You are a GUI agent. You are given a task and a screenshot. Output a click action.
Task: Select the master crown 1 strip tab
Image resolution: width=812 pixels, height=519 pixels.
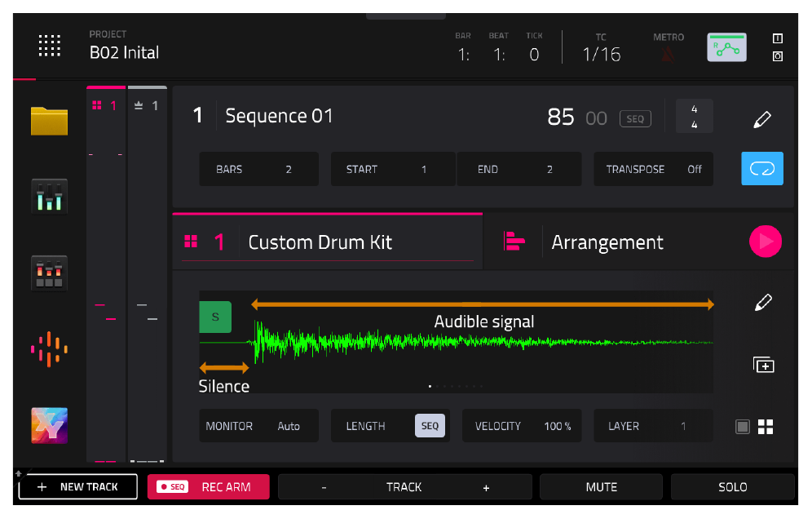pyautogui.click(x=147, y=106)
